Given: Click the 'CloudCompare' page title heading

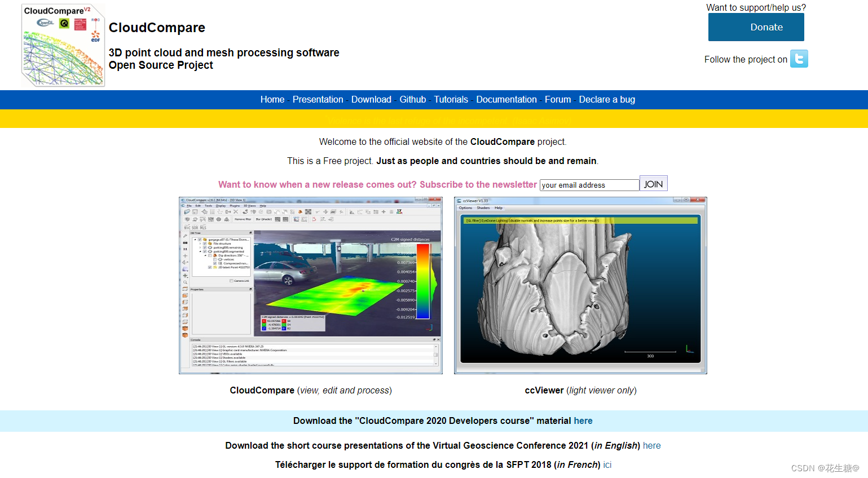Looking at the screenshot, I should point(157,28).
